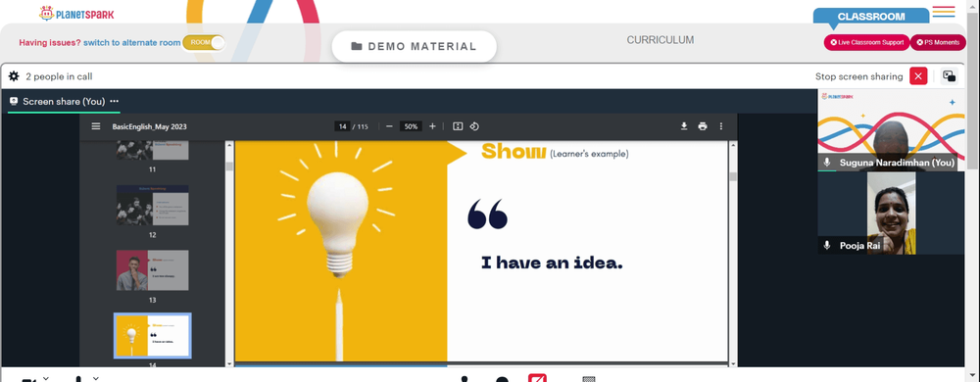The image size is (980, 382).
Task: Click the Having issues? text
Action: coord(50,42)
